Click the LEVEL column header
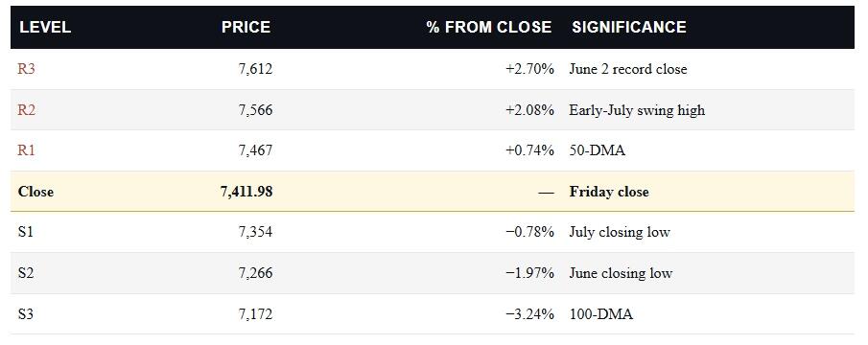 tap(45, 27)
